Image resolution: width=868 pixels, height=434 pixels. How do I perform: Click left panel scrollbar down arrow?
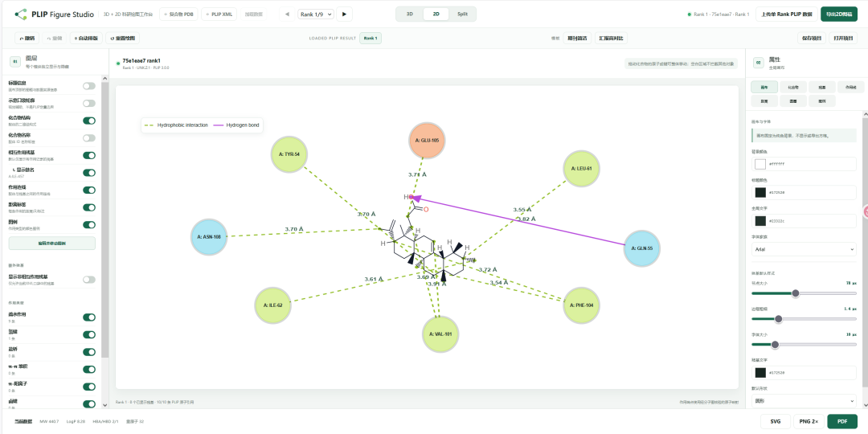click(x=105, y=405)
